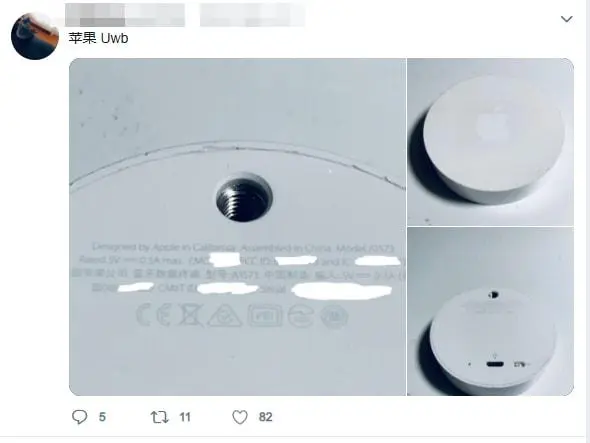Click the threaded screw hole in the large photo
590x443 pixels.
coord(244,198)
